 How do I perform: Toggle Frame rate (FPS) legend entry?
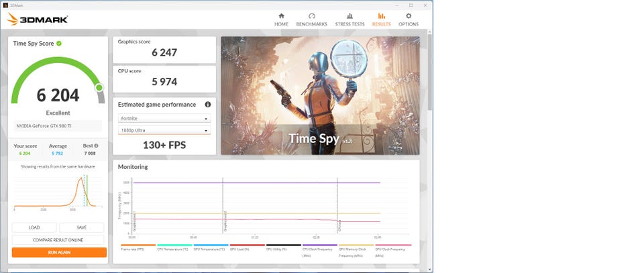[138, 247]
